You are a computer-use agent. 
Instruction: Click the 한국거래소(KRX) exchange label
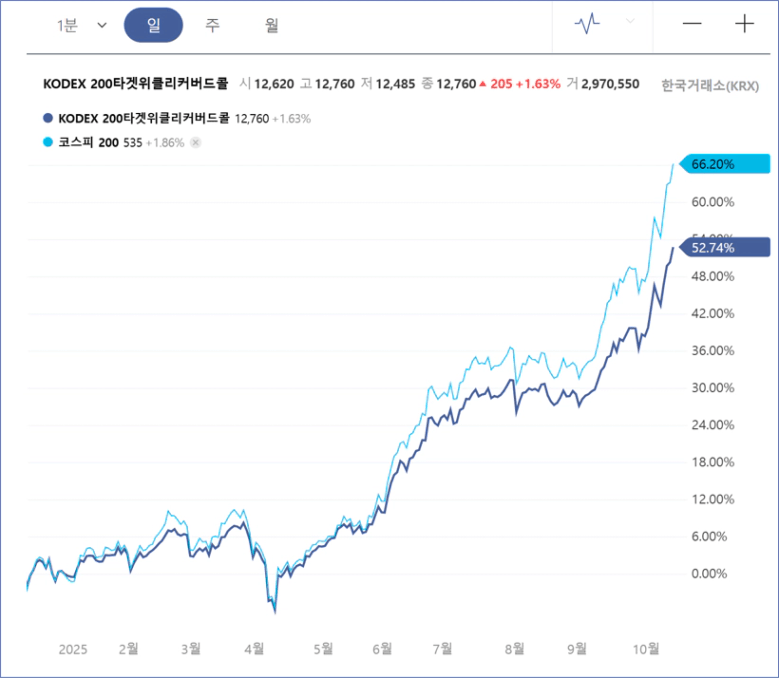(710, 85)
